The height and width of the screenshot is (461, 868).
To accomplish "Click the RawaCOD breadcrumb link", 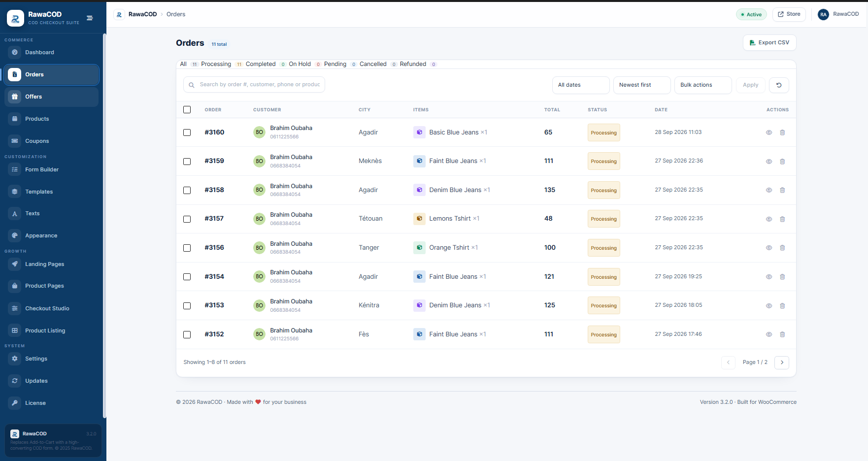I will [x=142, y=14].
